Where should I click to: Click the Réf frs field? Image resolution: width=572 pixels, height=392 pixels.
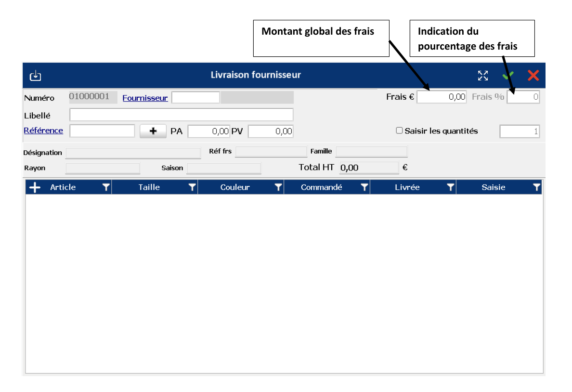coord(271,152)
